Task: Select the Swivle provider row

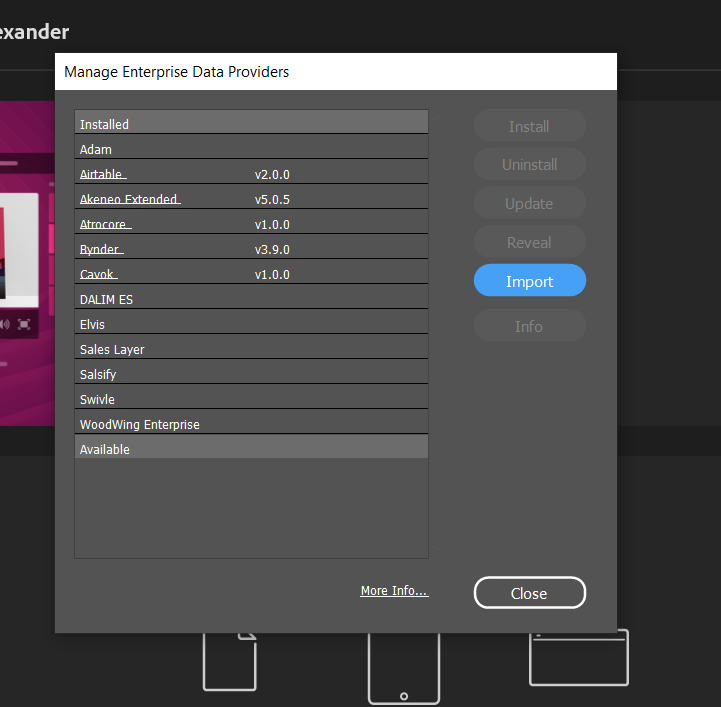Action: pos(251,397)
